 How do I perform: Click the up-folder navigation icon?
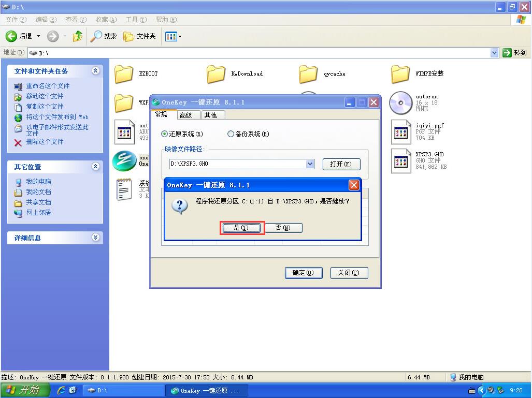[78, 36]
